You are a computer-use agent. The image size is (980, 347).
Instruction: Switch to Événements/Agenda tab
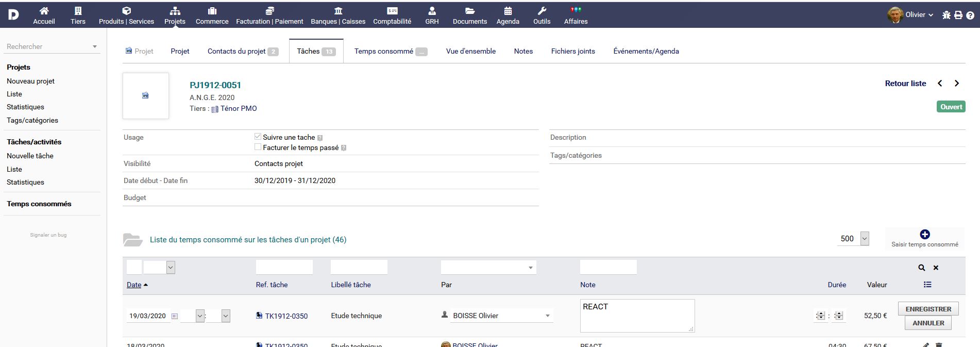tap(646, 51)
